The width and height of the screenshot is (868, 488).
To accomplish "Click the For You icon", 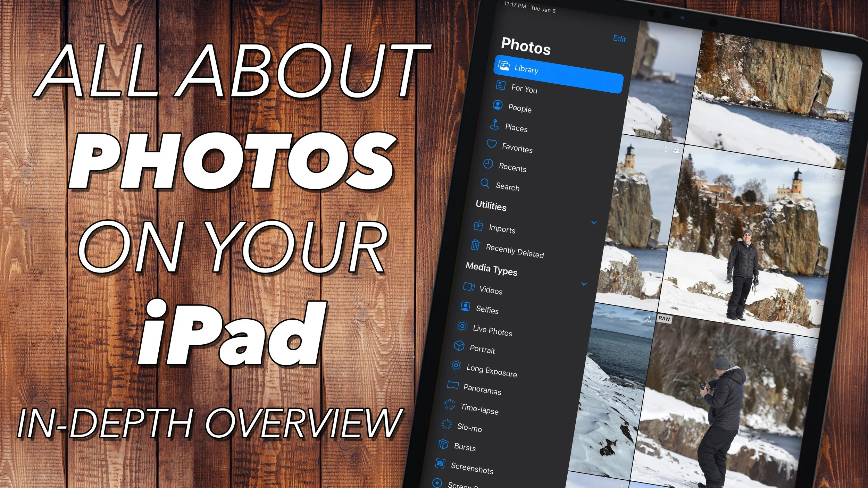I will 501,85.
